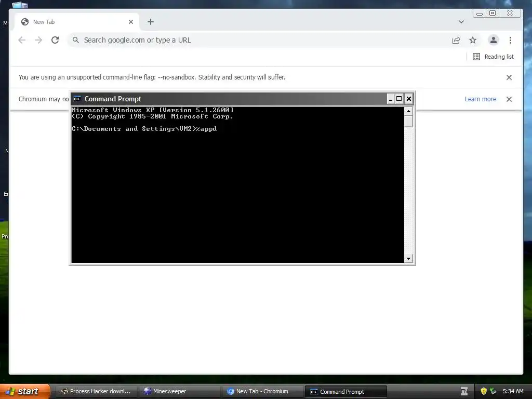Expand the tab search chevron
This screenshot has width=532, height=399.
click(461, 22)
